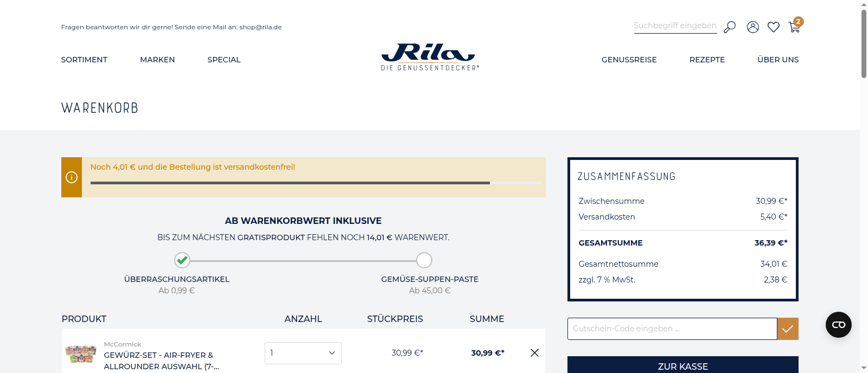
Task: Open the quantity dropdown for Gewürz-Set
Action: [303, 353]
